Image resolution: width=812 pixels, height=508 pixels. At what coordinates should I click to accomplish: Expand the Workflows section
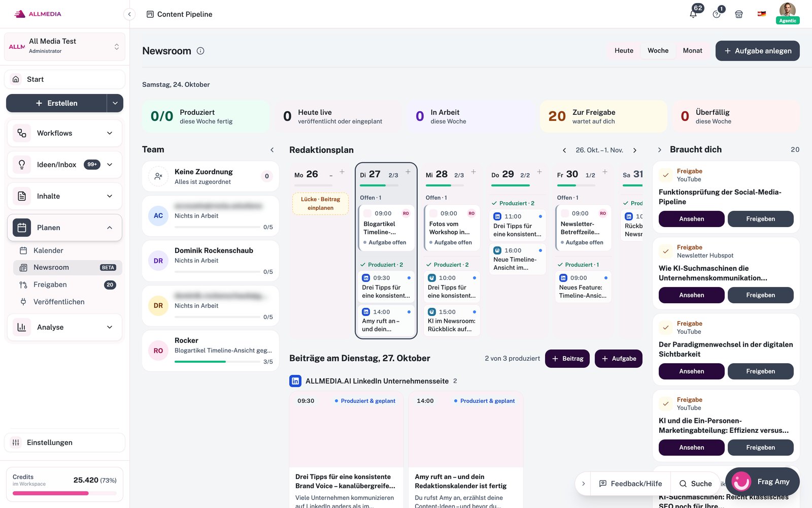pyautogui.click(x=64, y=133)
